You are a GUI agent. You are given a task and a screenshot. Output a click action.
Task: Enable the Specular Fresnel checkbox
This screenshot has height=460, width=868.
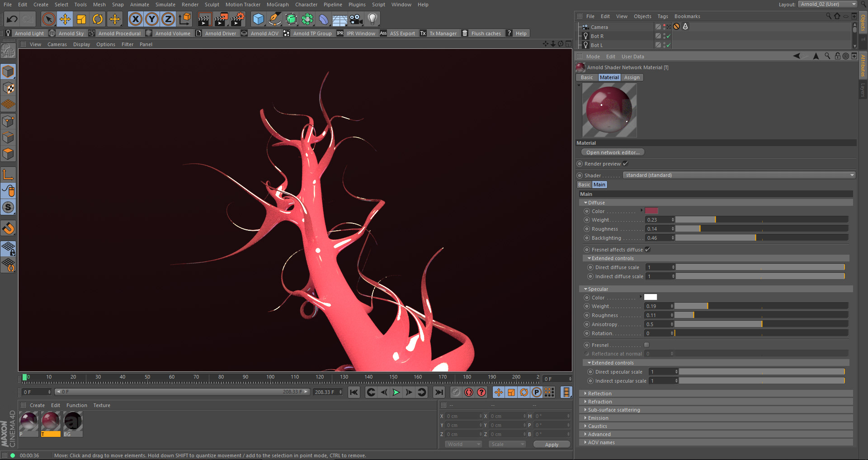click(x=646, y=345)
